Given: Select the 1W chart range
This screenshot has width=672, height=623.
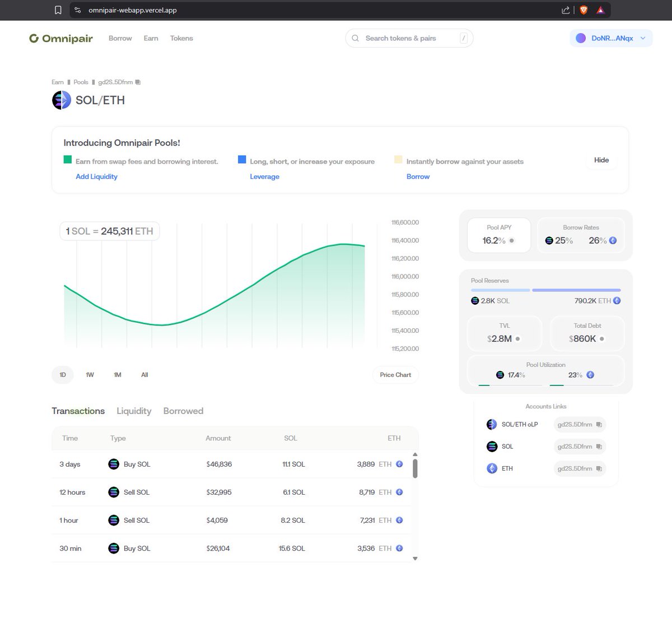Looking at the screenshot, I should pos(90,375).
